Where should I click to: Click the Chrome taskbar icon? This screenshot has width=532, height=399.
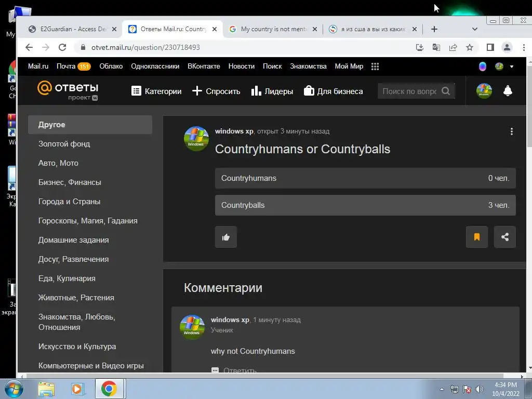pos(109,389)
